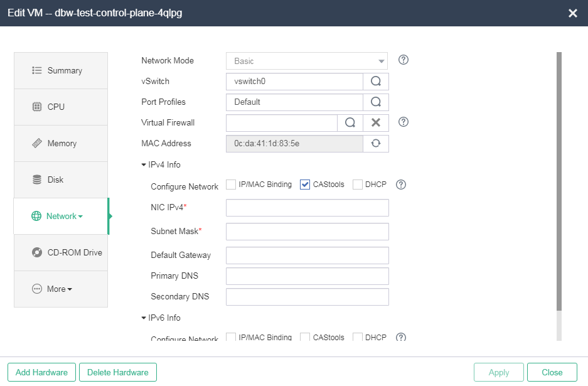The image size is (588, 386).
Task: Show help for IPv4 Configure Network
Action: tap(401, 185)
